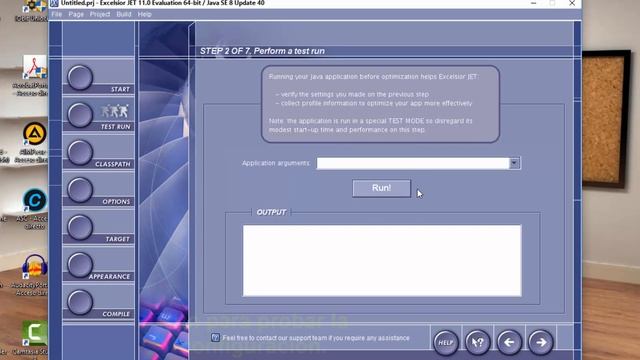Expand the Application arguments dropdown arrow
640x360 pixels.
coord(514,163)
